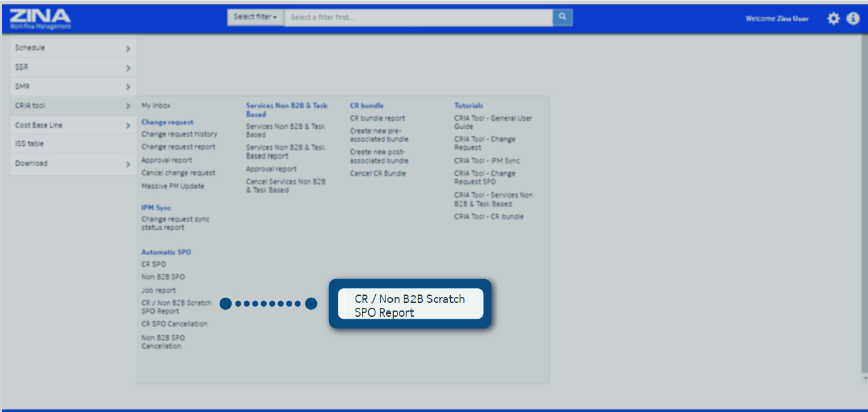The width and height of the screenshot is (868, 412).
Task: Expand the Download menu arrow
Action: click(128, 164)
